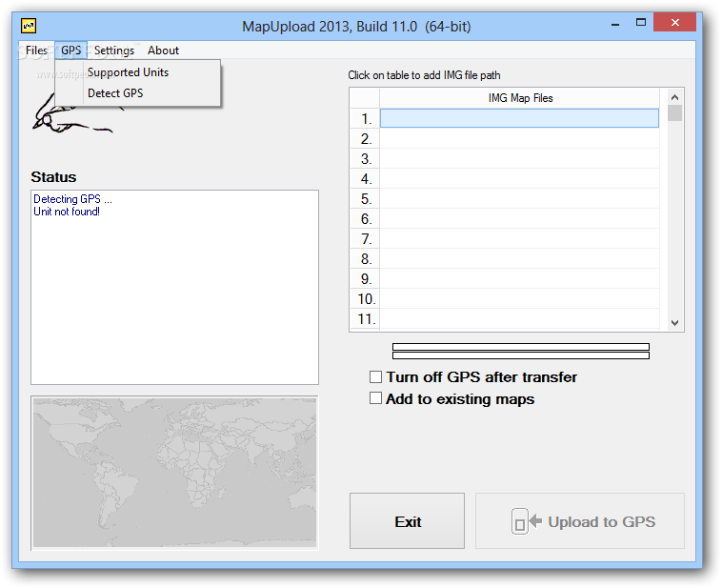
Task: Close the MapUpload window
Action: point(674,22)
